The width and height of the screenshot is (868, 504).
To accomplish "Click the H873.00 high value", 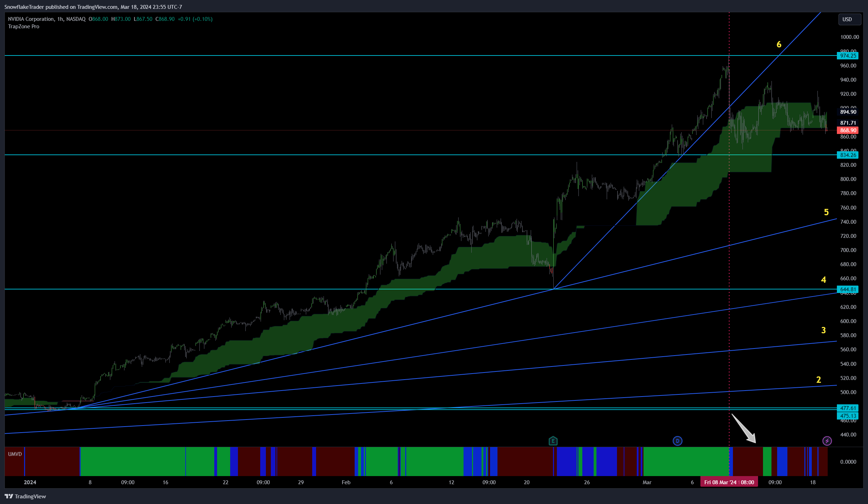I will pyautogui.click(x=121, y=19).
